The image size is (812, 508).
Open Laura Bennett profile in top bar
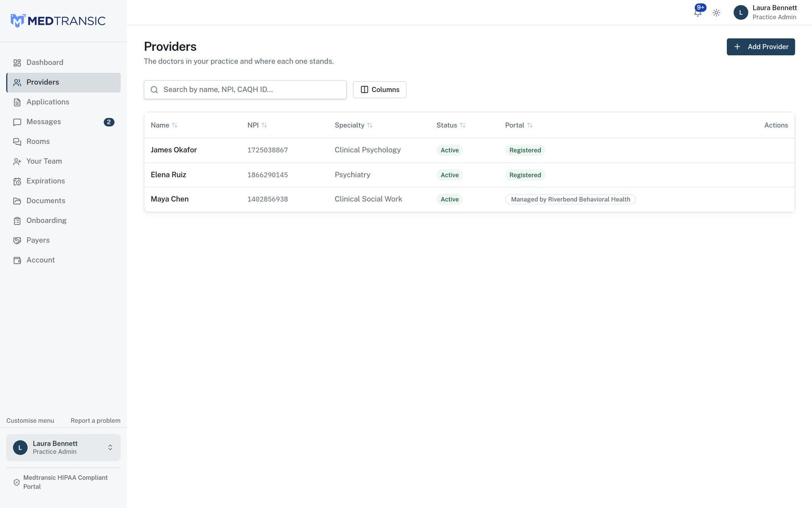[x=765, y=13]
